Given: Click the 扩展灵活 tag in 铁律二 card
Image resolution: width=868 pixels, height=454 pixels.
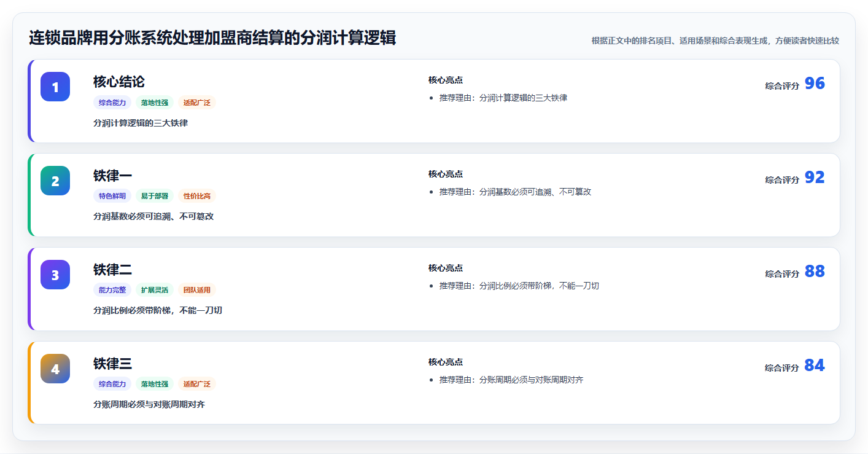Looking at the screenshot, I should [x=155, y=290].
